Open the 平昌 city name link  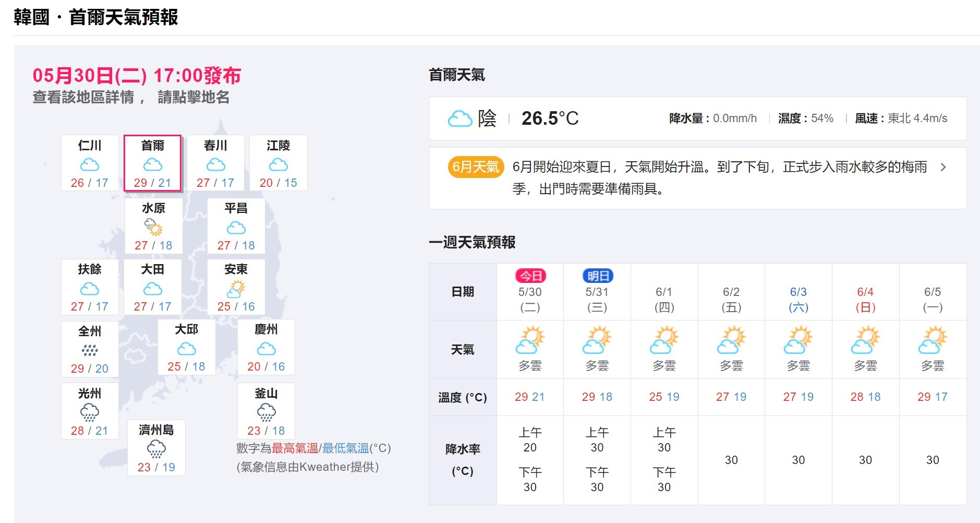pos(236,208)
